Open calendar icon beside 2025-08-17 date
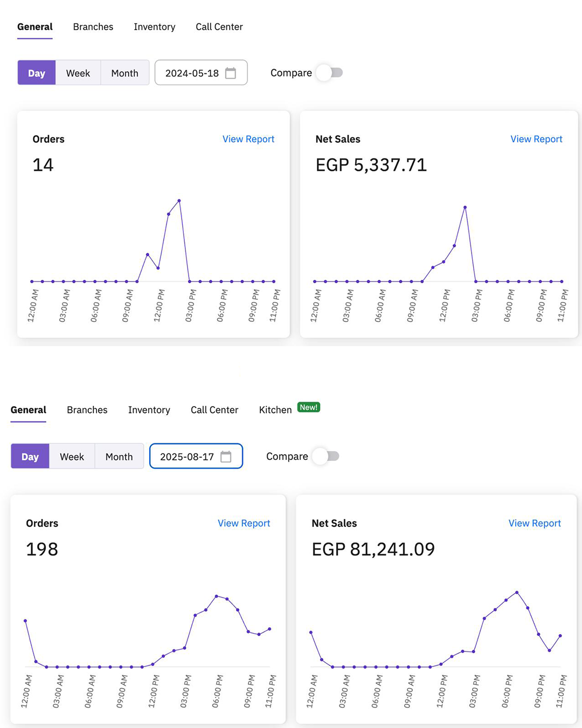Viewport: 582px width, 728px height. 226,457
